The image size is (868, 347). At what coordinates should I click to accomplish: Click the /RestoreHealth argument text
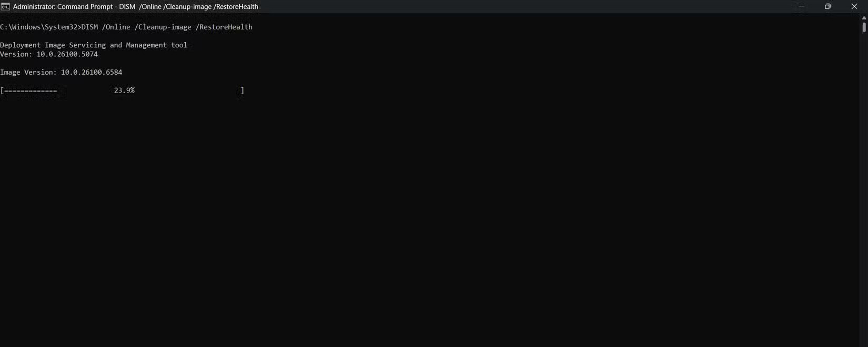tap(224, 27)
